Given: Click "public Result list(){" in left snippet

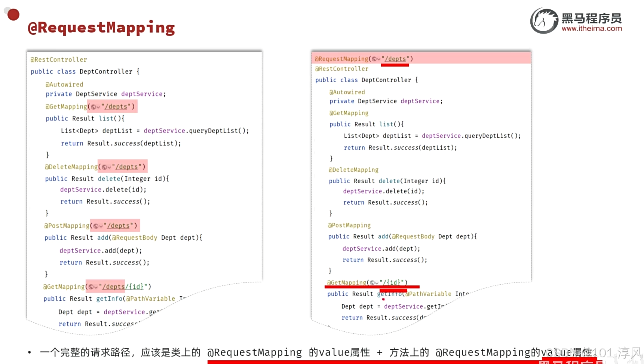Looking at the screenshot, I should pyautogui.click(x=85, y=118).
